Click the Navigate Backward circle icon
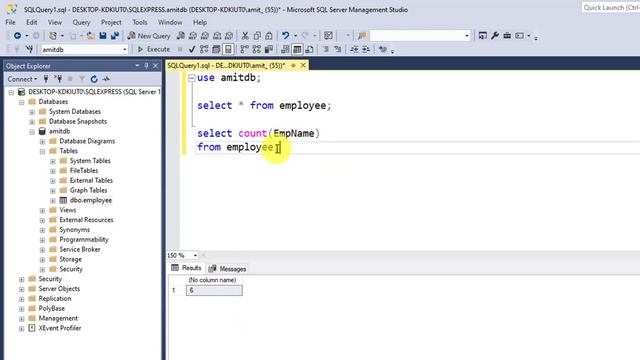The image size is (640, 360). pos(17,36)
